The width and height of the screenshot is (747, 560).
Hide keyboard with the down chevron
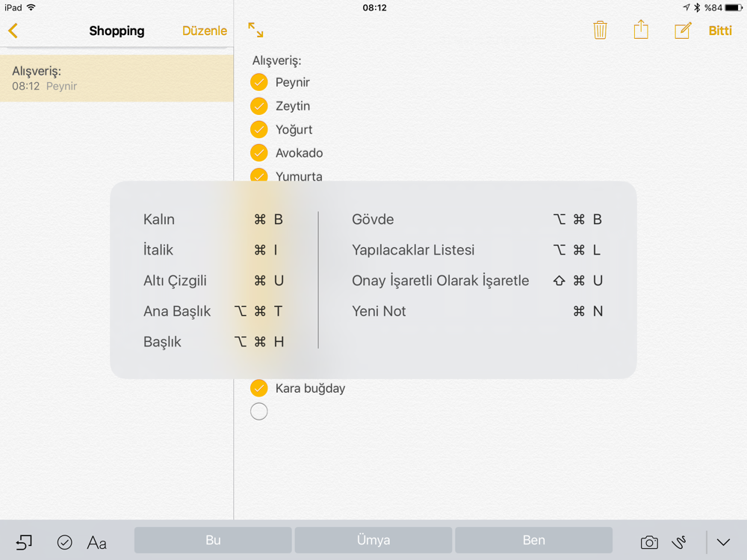pyautogui.click(x=723, y=542)
